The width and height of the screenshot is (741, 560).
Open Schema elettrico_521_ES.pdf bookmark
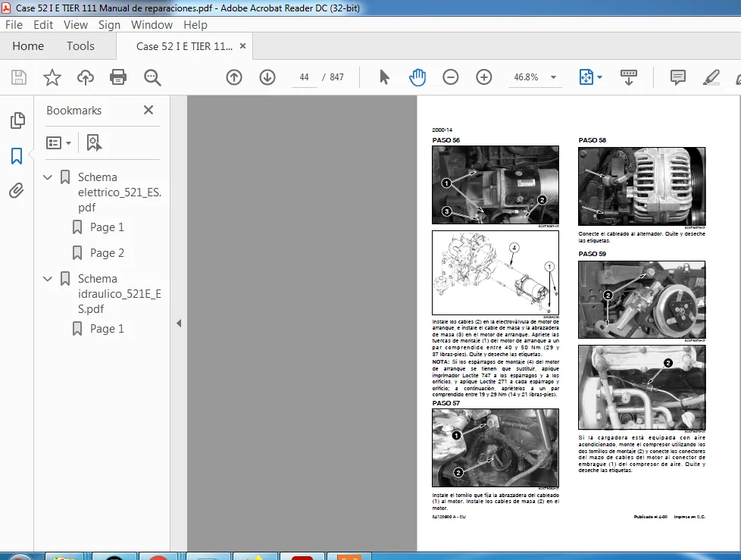(120, 192)
